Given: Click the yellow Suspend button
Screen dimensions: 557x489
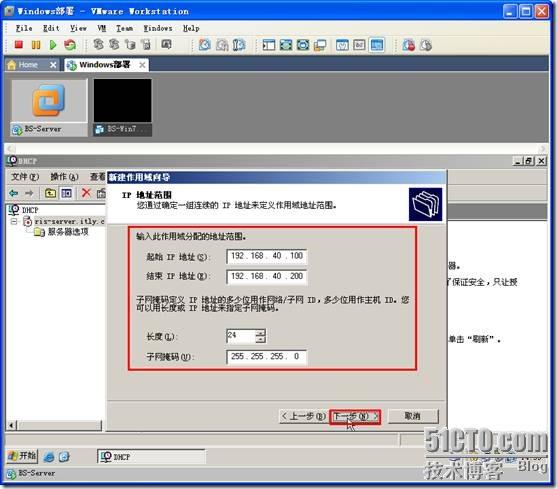Looking at the screenshot, I should tap(36, 45).
